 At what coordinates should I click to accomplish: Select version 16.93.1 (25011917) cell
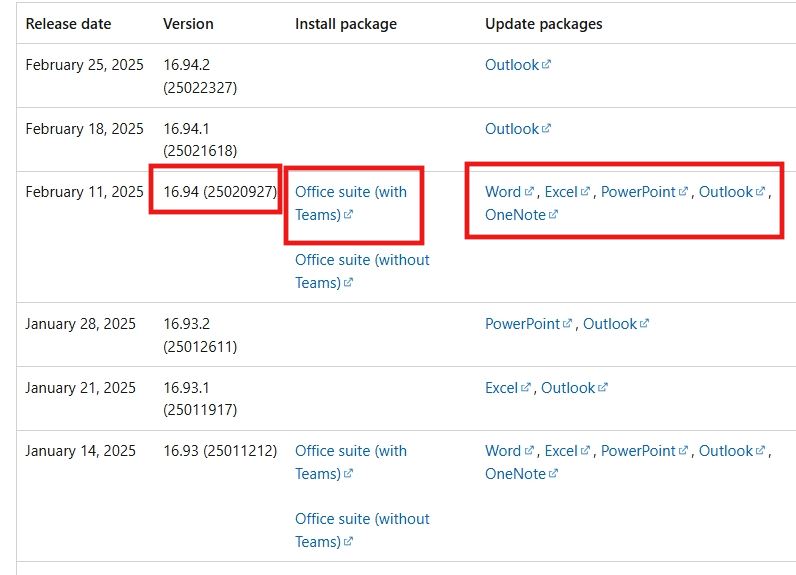[200, 398]
